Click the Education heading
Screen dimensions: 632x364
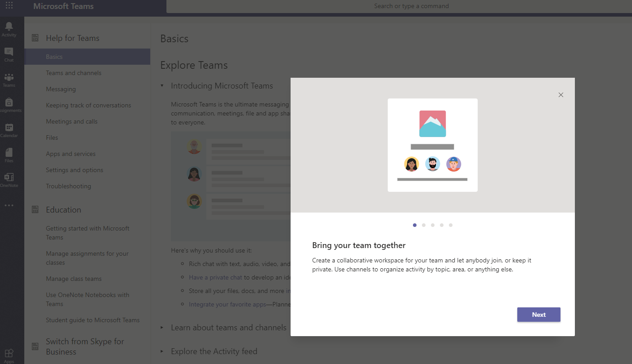coord(63,209)
